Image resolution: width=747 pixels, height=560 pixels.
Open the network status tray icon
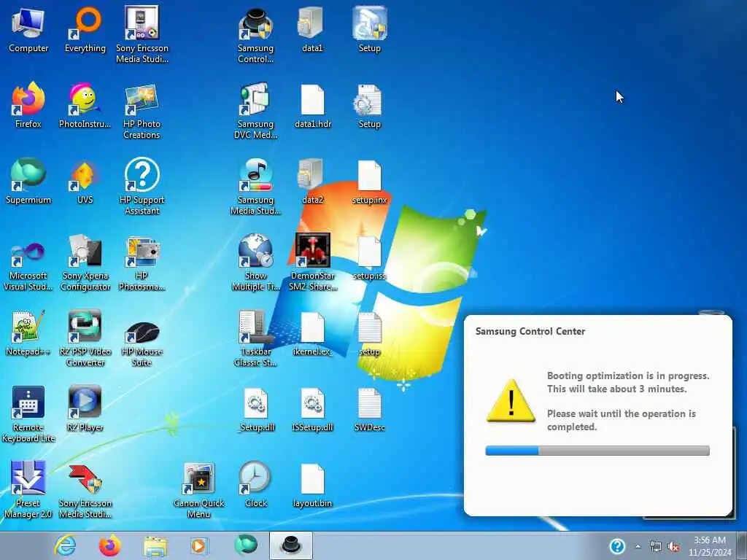[656, 546]
